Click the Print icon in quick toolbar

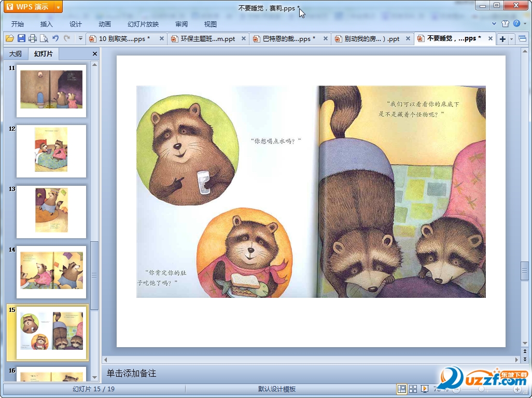coord(33,38)
